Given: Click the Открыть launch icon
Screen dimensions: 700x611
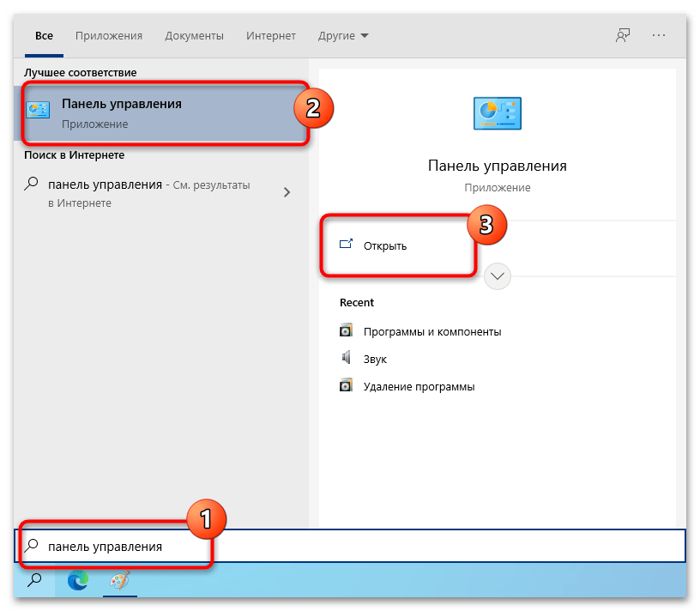Looking at the screenshot, I should [346, 244].
